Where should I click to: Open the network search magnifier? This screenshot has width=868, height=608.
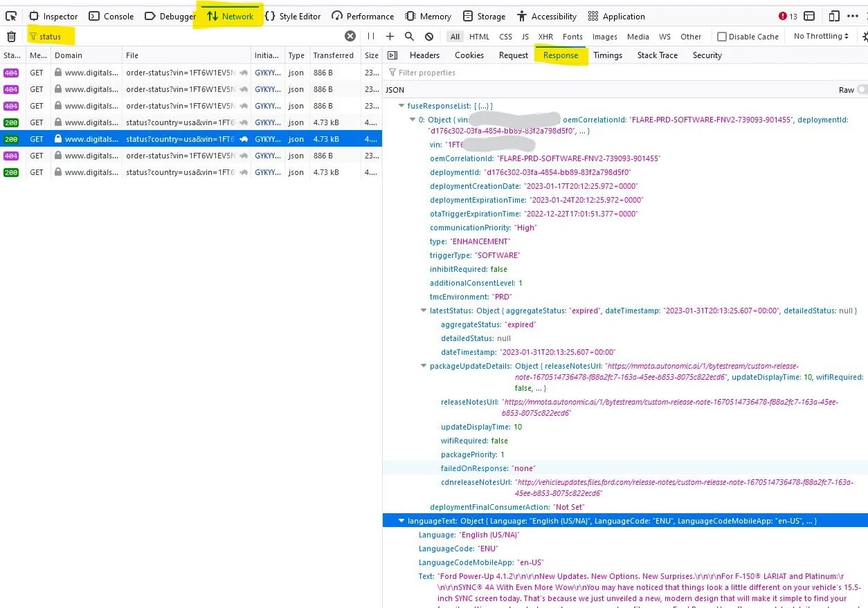point(409,36)
